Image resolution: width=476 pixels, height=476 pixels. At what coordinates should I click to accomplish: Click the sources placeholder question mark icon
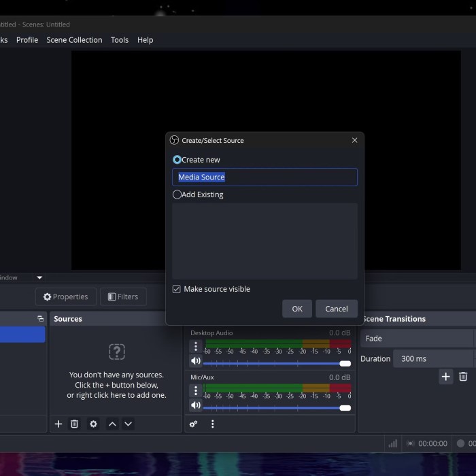point(117,352)
